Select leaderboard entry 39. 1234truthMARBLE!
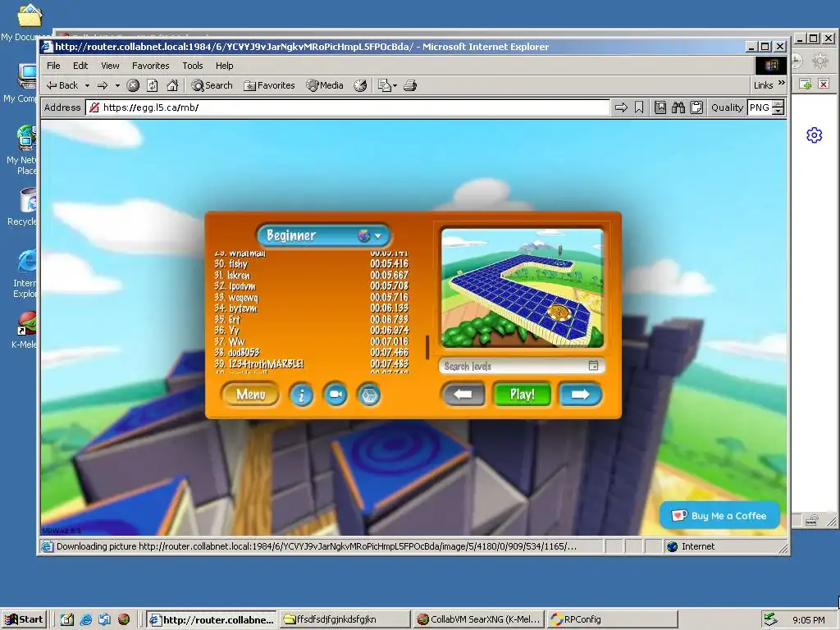 (311, 363)
